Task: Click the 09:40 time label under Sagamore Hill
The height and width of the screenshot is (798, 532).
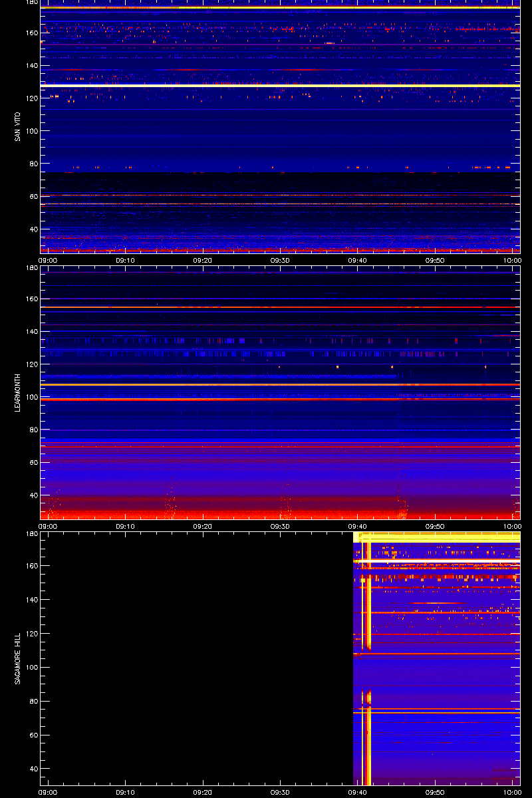Action: click(358, 793)
